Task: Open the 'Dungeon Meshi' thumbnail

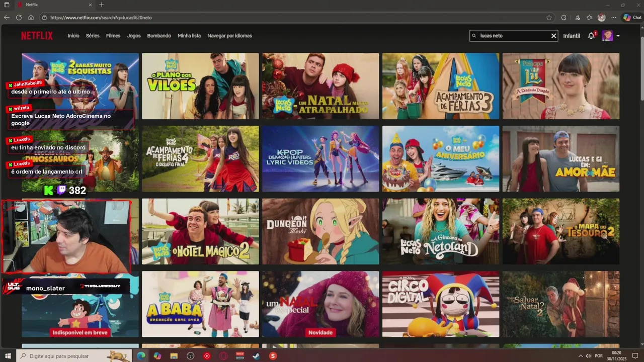Action: point(320,231)
